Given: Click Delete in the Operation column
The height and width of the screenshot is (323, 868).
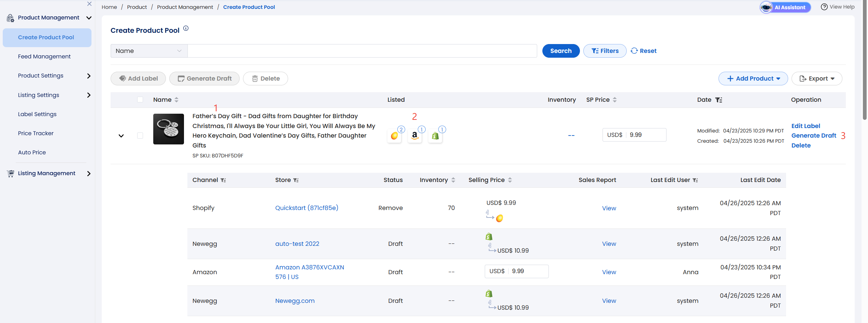Looking at the screenshot, I should (801, 145).
